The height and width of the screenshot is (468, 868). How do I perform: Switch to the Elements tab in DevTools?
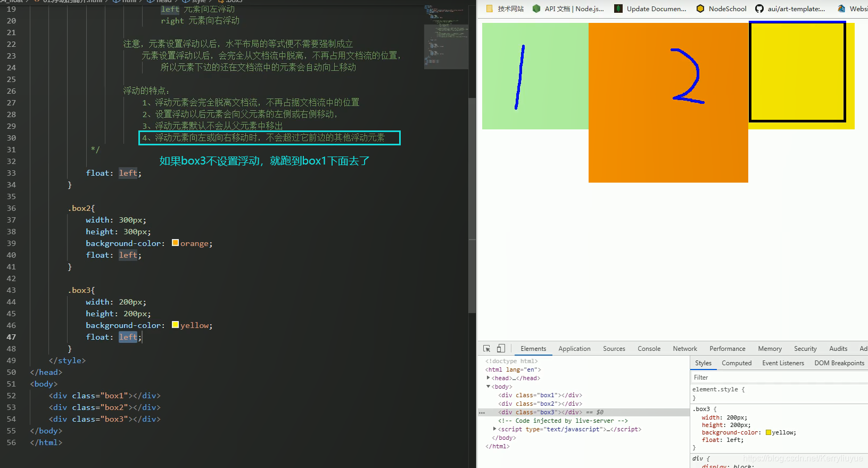click(x=533, y=349)
